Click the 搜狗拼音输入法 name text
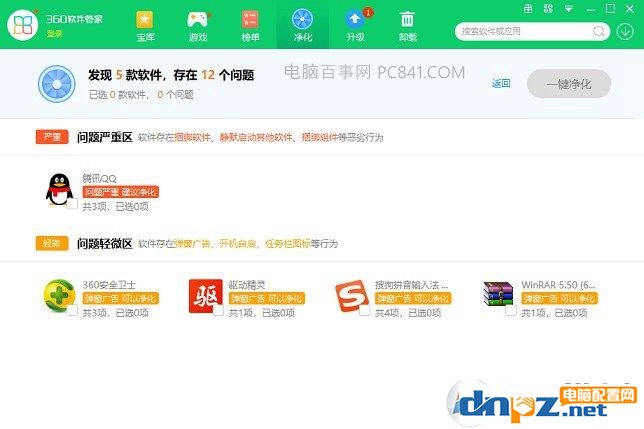This screenshot has width=644, height=429. (412, 285)
